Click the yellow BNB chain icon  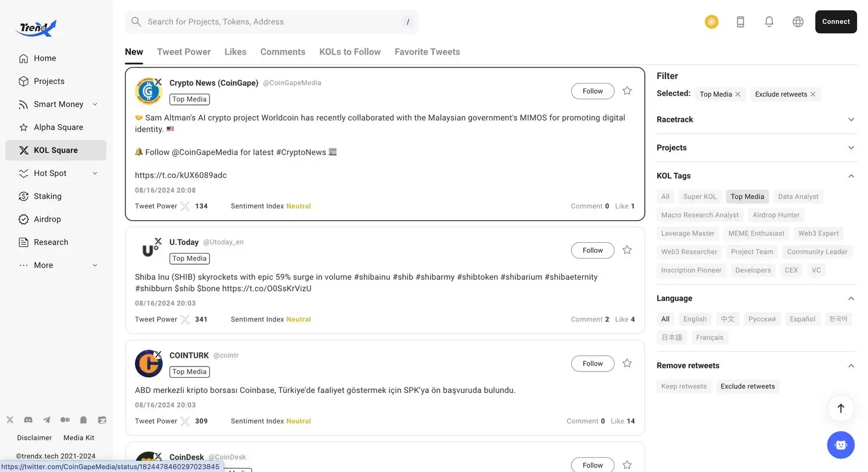click(x=711, y=22)
